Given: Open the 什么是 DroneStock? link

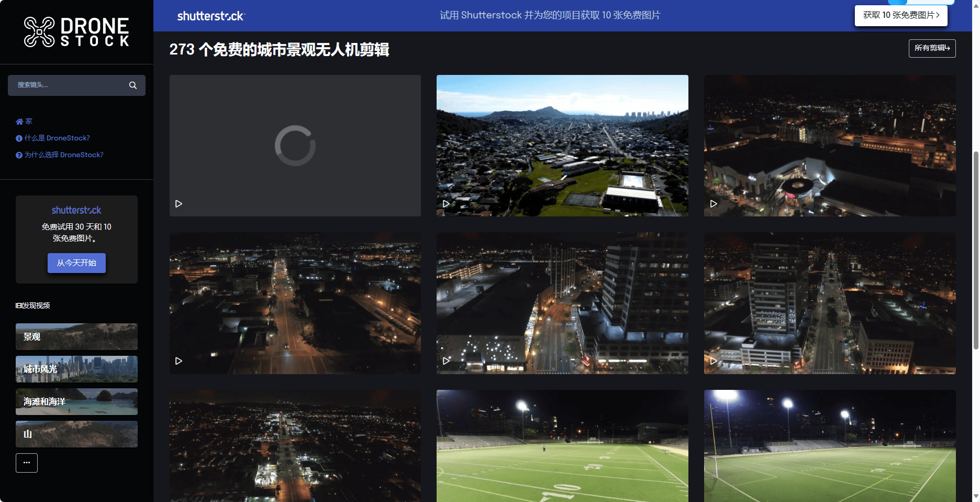Looking at the screenshot, I should pos(57,138).
